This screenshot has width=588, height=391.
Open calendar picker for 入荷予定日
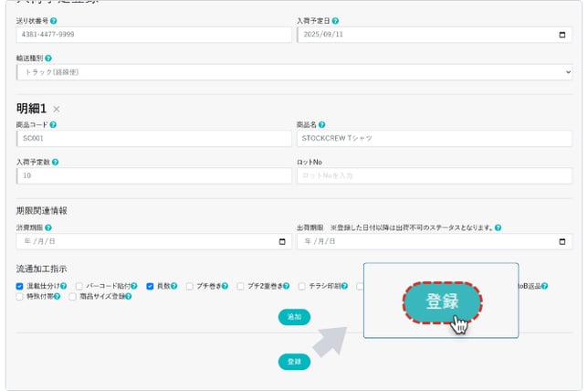tap(562, 35)
